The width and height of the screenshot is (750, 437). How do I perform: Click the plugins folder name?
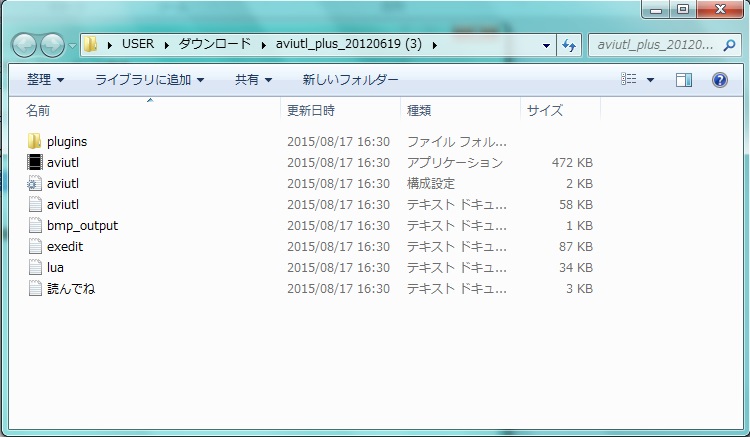(x=67, y=142)
